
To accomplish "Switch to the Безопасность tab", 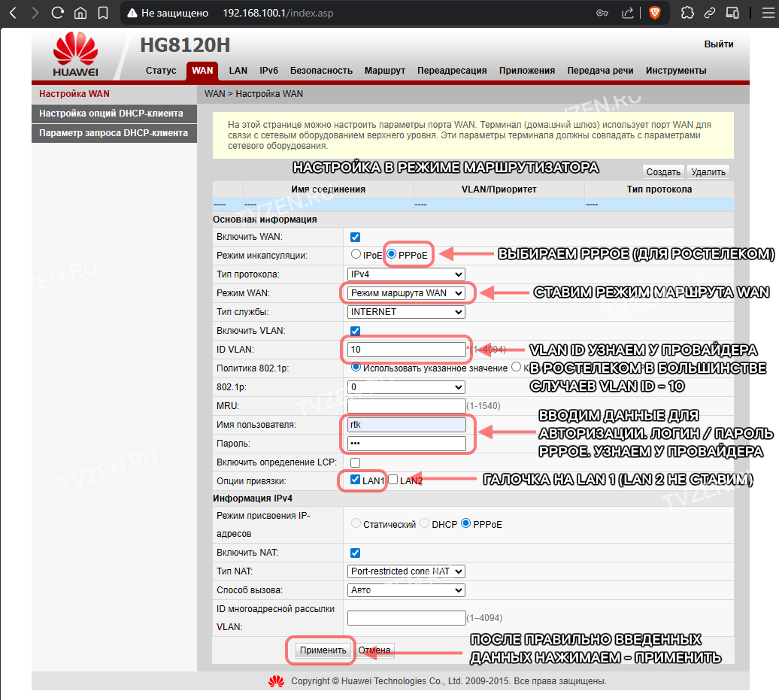I will (321, 71).
